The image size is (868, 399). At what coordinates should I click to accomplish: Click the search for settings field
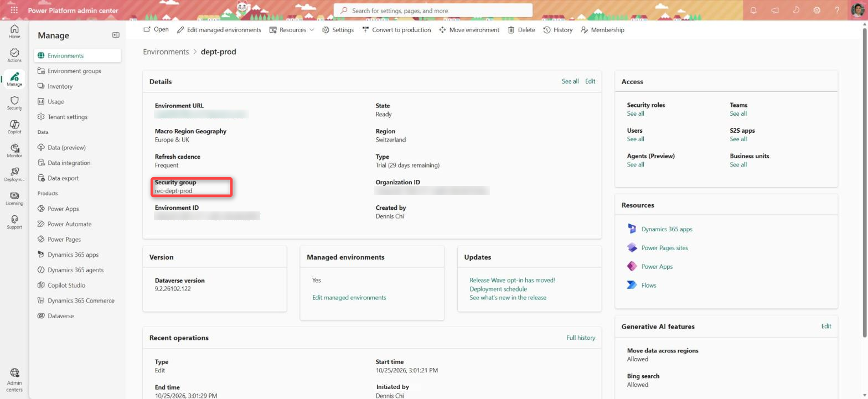pos(433,11)
